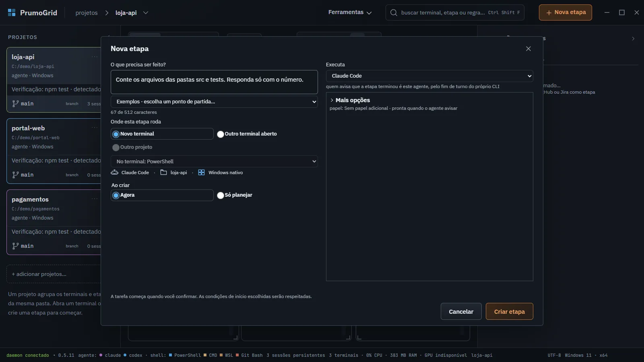The image size is (644, 362).
Task: Click the loja-api breadcrumb item
Action: (126, 12)
